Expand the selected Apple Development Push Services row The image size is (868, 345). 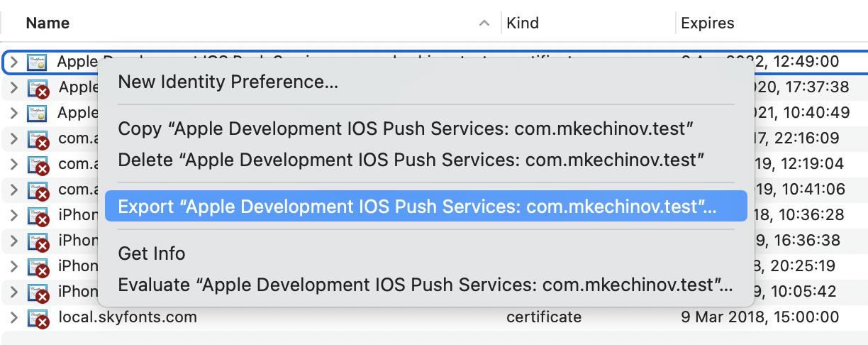tap(13, 62)
